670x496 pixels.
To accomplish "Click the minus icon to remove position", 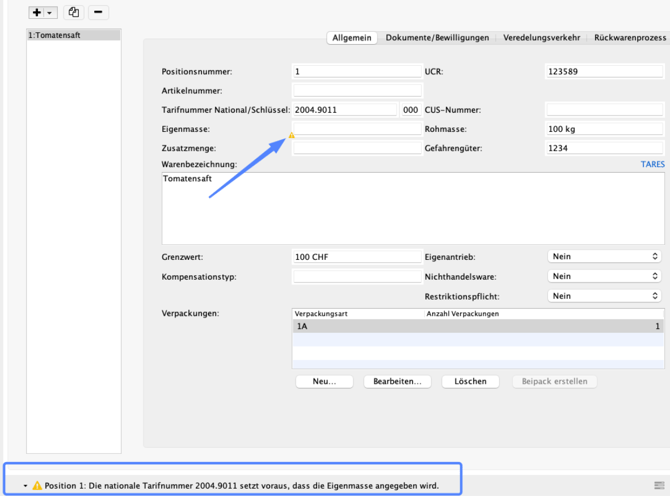I will tap(99, 13).
